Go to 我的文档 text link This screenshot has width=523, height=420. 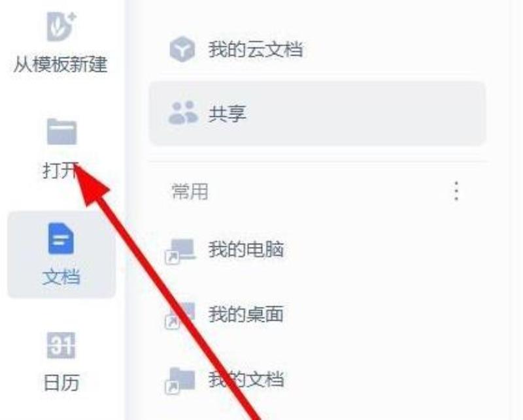[x=246, y=380]
